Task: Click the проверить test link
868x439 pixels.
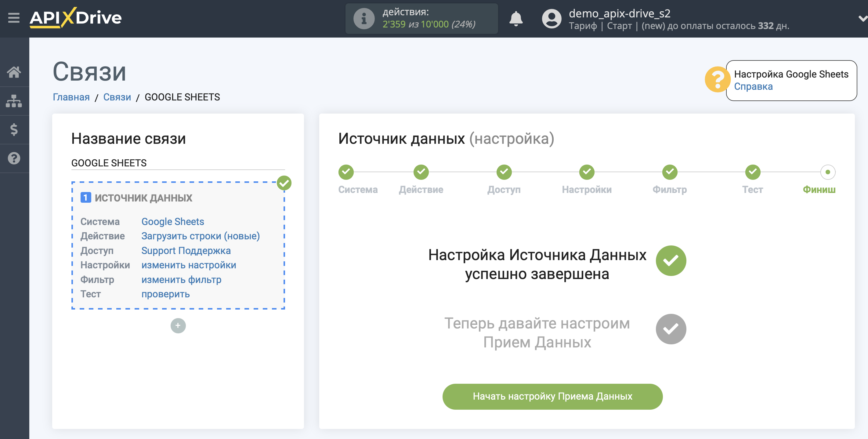Action: [x=165, y=294]
